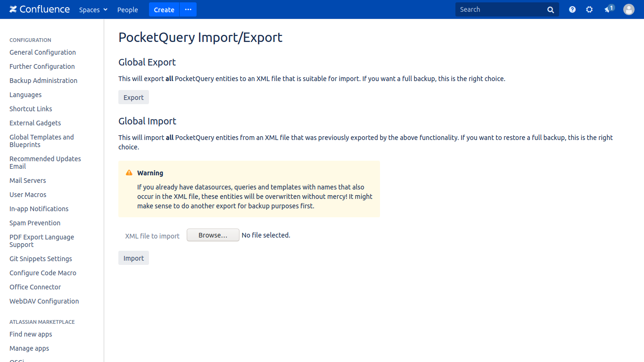Click the Confluence logo
This screenshot has height=362, width=644.
[x=40, y=9]
